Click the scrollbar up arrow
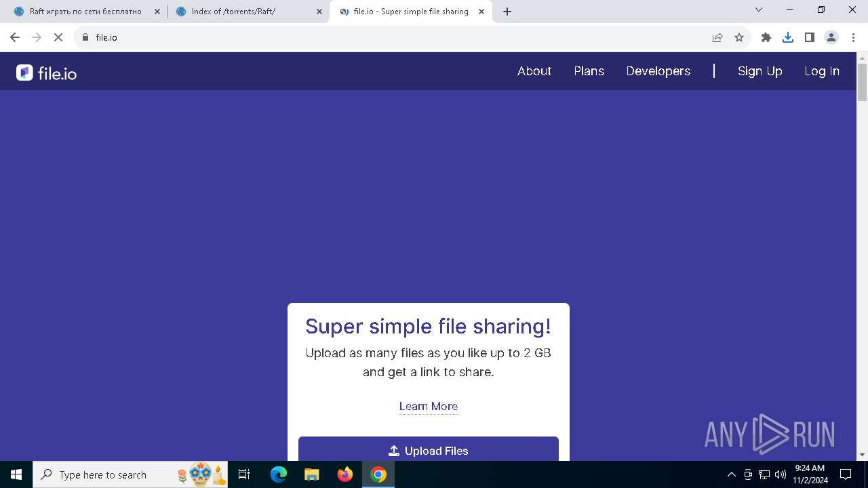Viewport: 868px width, 488px height. click(x=862, y=58)
